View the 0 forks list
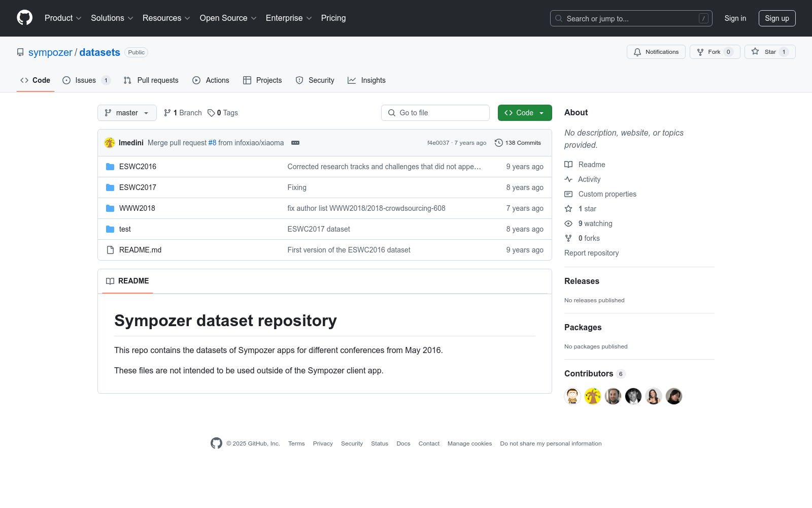The image size is (812, 508). pos(582,238)
